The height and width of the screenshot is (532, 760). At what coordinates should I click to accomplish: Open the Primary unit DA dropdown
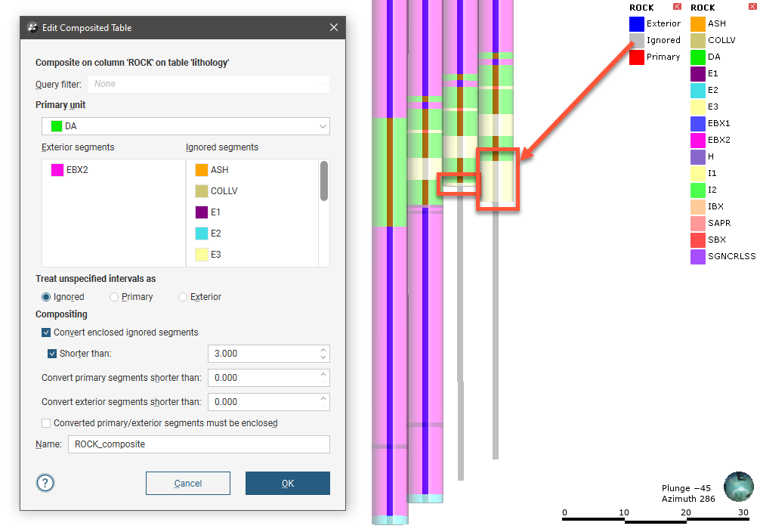(185, 126)
